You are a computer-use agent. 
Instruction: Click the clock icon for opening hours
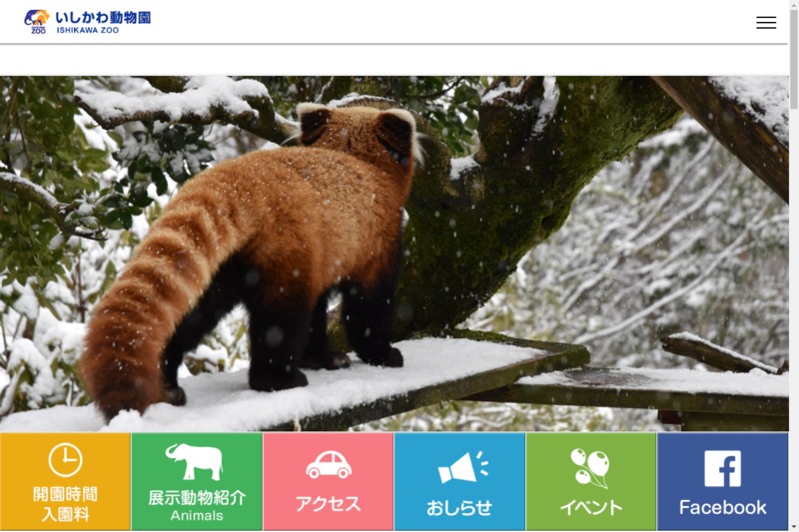click(65, 460)
